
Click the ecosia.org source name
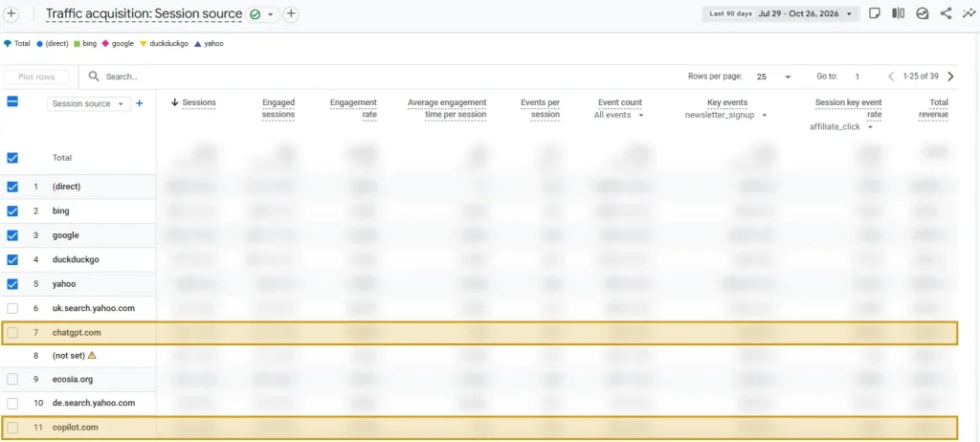pos(73,379)
